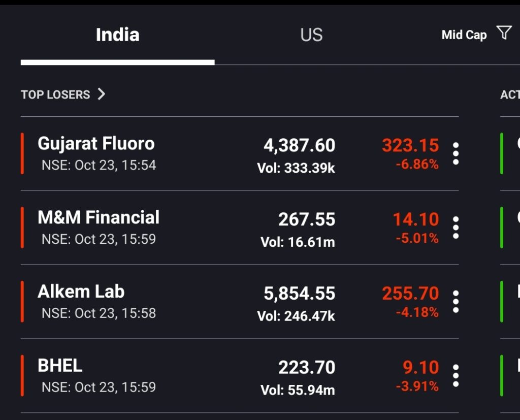520x420 pixels.
Task: Open the three-dot menu for Gujarat Fluoro
Action: (456, 153)
